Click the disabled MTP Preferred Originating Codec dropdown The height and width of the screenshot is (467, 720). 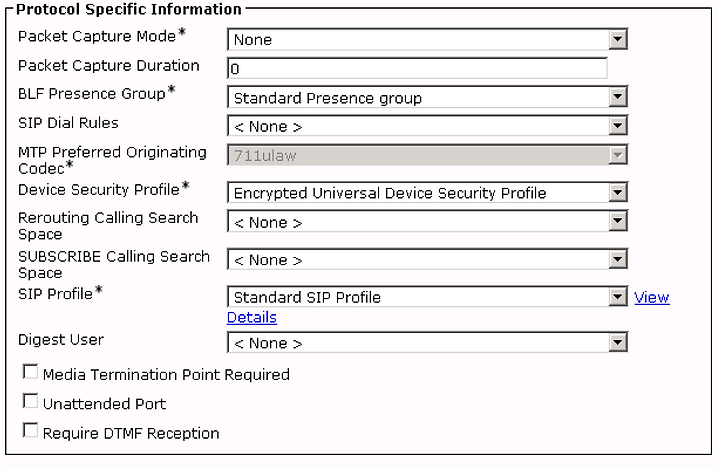click(x=427, y=155)
